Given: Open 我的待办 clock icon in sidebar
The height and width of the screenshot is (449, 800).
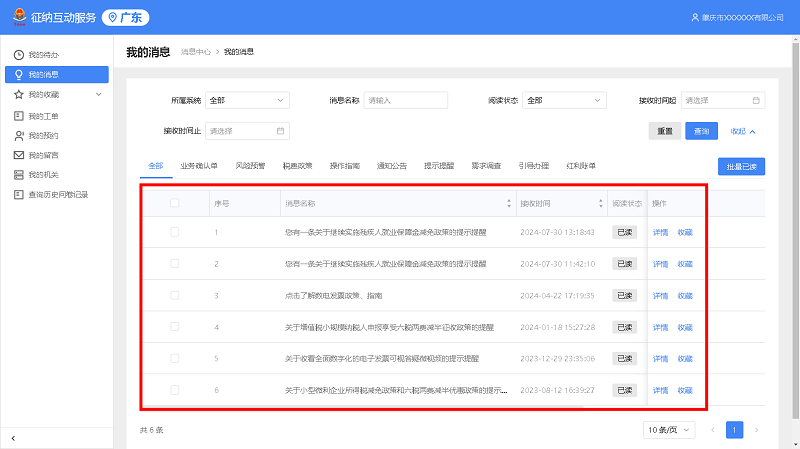Looking at the screenshot, I should pyautogui.click(x=18, y=54).
